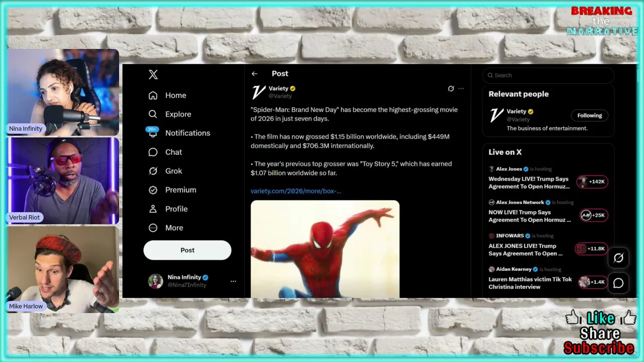Image resolution: width=644 pixels, height=362 pixels.
Task: Open the variety.com article link
Action: tap(296, 191)
